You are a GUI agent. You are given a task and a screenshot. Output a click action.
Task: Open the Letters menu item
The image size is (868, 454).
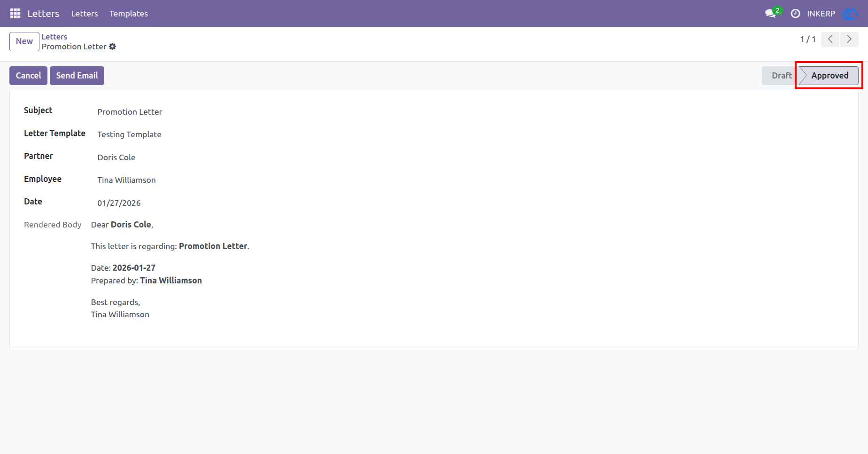[x=85, y=14]
